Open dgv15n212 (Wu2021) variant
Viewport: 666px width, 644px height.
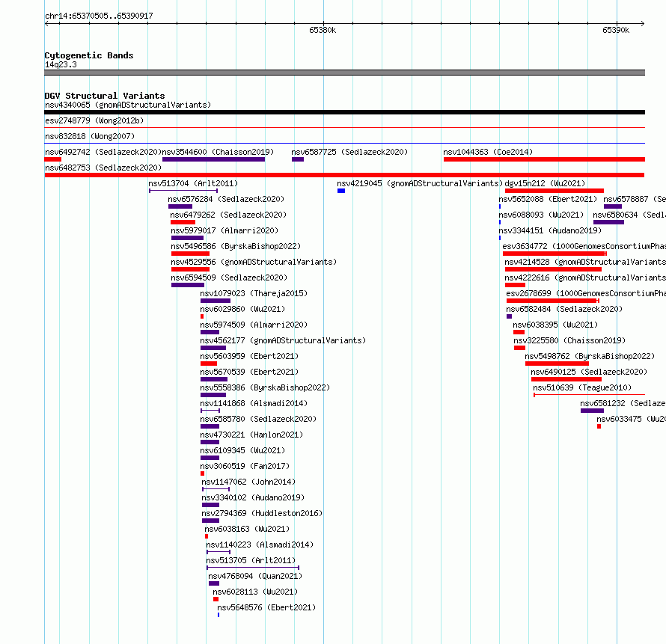(545, 183)
